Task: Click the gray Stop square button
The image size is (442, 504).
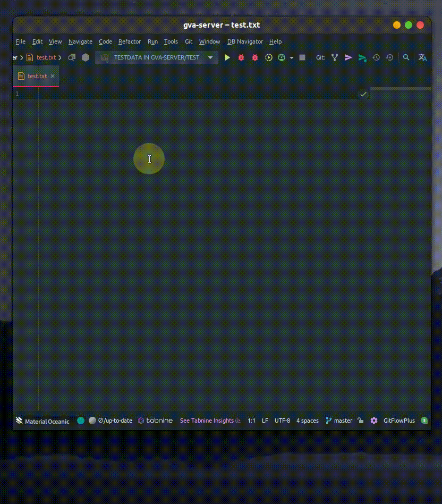Action: (302, 57)
